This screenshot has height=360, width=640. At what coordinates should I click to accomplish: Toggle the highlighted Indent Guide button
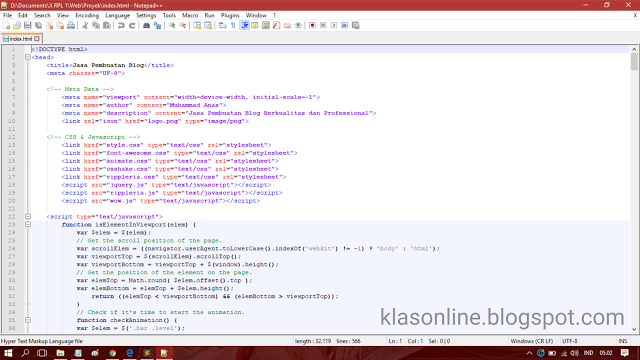(244, 25)
